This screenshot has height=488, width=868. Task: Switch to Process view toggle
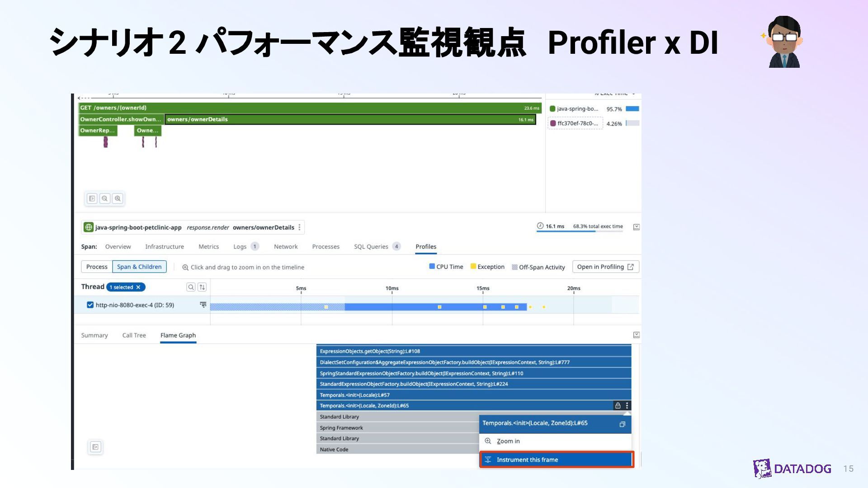pos(97,267)
